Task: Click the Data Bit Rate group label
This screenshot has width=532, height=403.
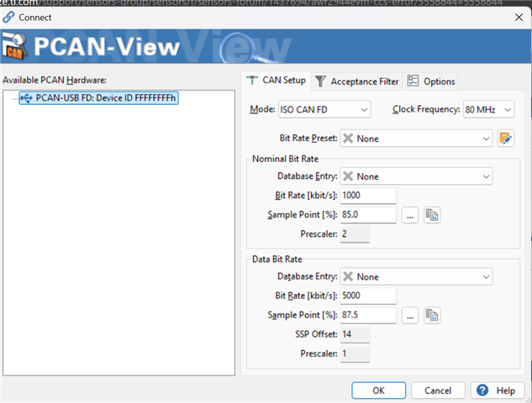Action: (x=277, y=259)
